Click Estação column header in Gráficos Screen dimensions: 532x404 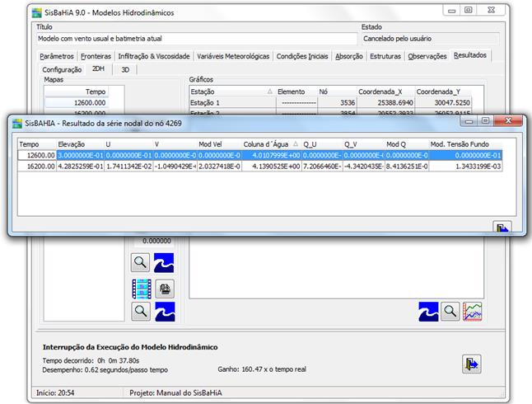pyautogui.click(x=232, y=92)
